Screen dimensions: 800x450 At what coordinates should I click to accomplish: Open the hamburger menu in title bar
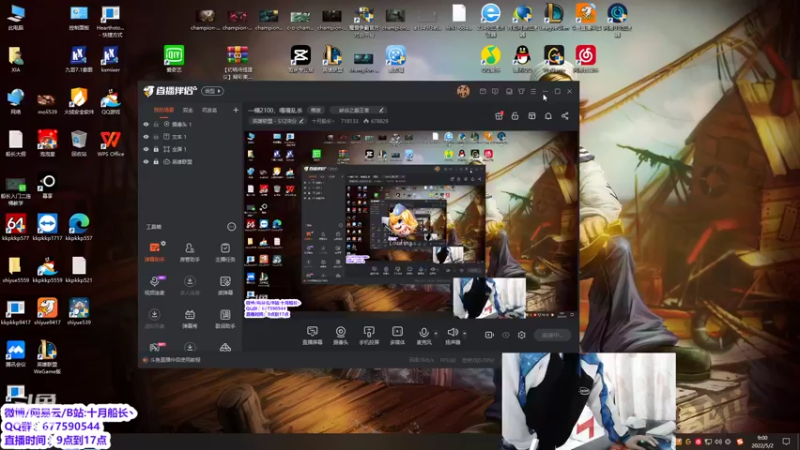coord(533,91)
